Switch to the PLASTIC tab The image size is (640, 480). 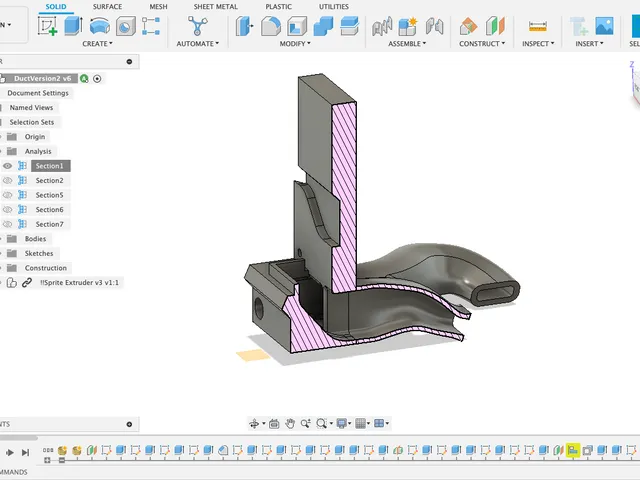coord(278,7)
